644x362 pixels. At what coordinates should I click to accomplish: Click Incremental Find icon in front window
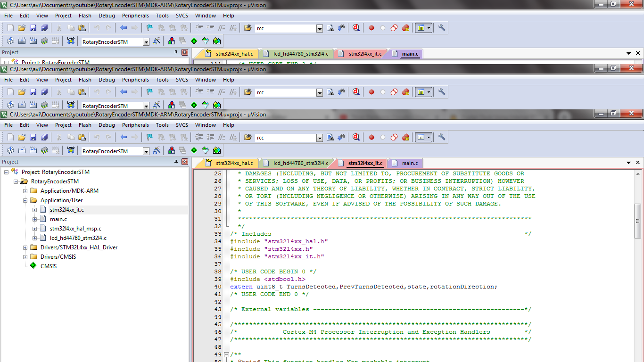pos(341,137)
